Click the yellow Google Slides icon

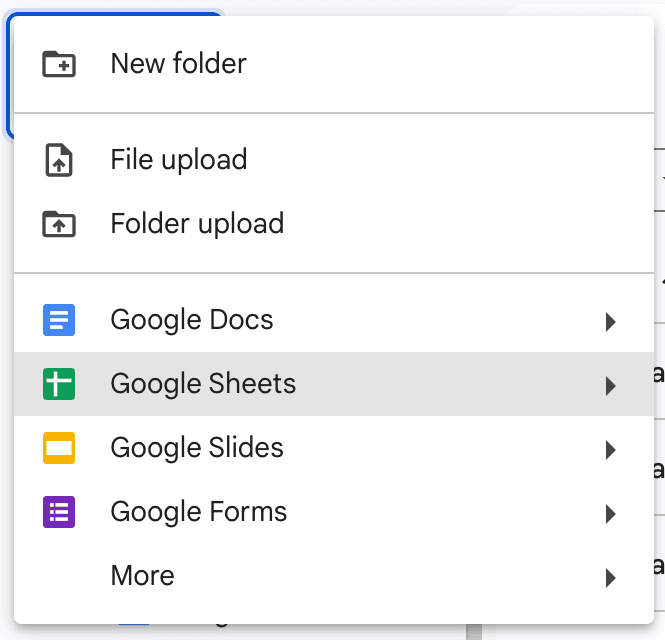pos(59,448)
